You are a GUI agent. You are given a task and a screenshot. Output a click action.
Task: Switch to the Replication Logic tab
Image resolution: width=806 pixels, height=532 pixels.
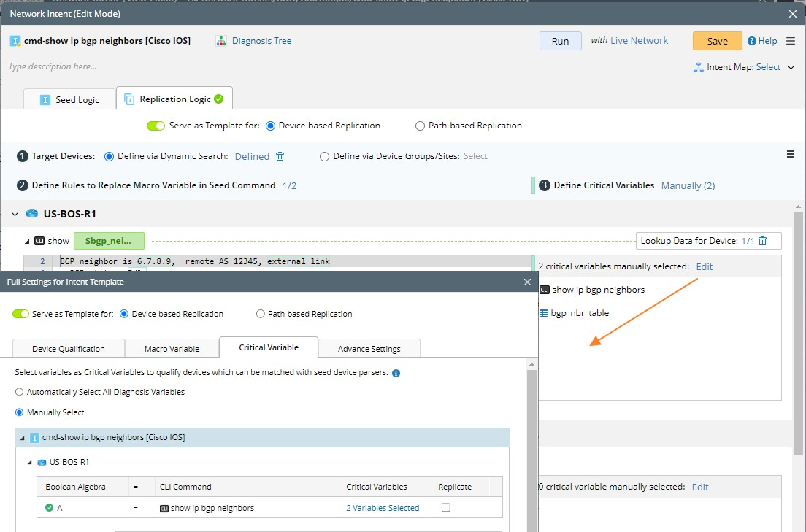pos(174,99)
